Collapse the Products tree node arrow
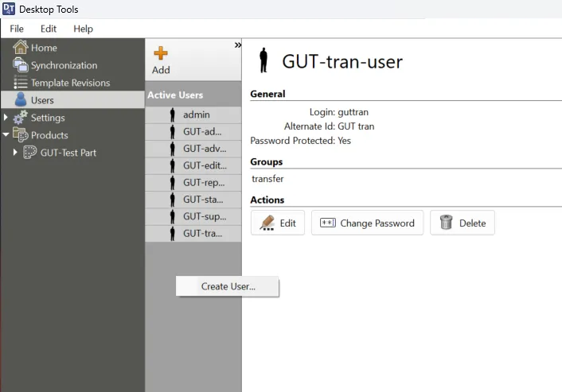562x392 pixels. 6,135
